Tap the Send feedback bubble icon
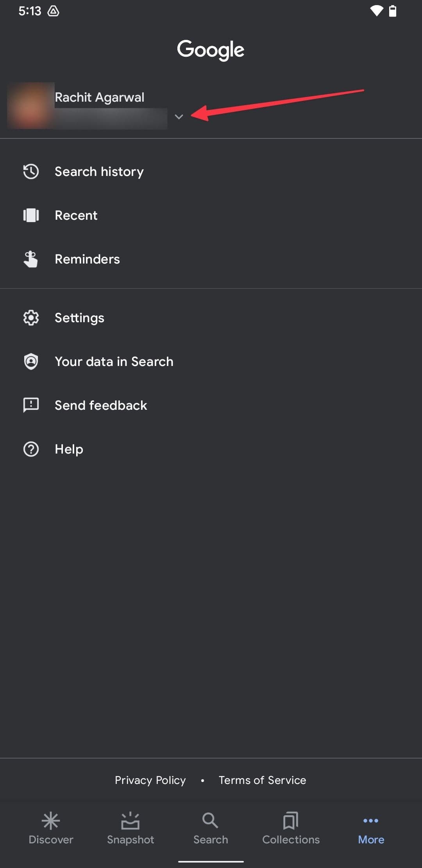The image size is (422, 868). pos(31,405)
